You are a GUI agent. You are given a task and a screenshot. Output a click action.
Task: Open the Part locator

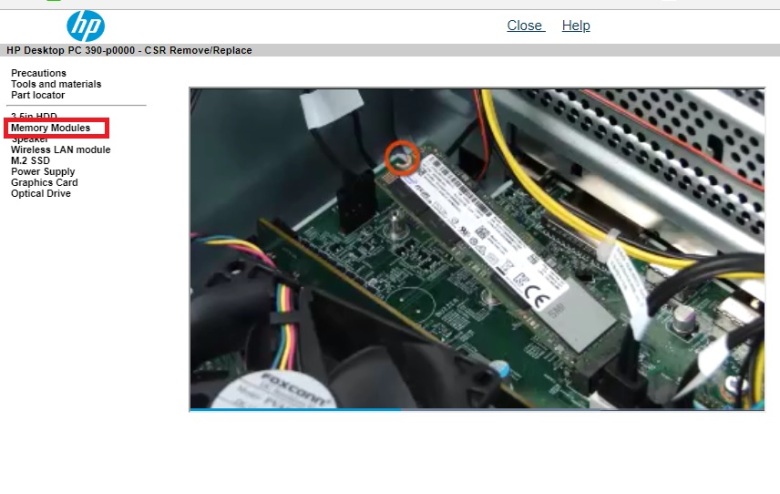(38, 95)
